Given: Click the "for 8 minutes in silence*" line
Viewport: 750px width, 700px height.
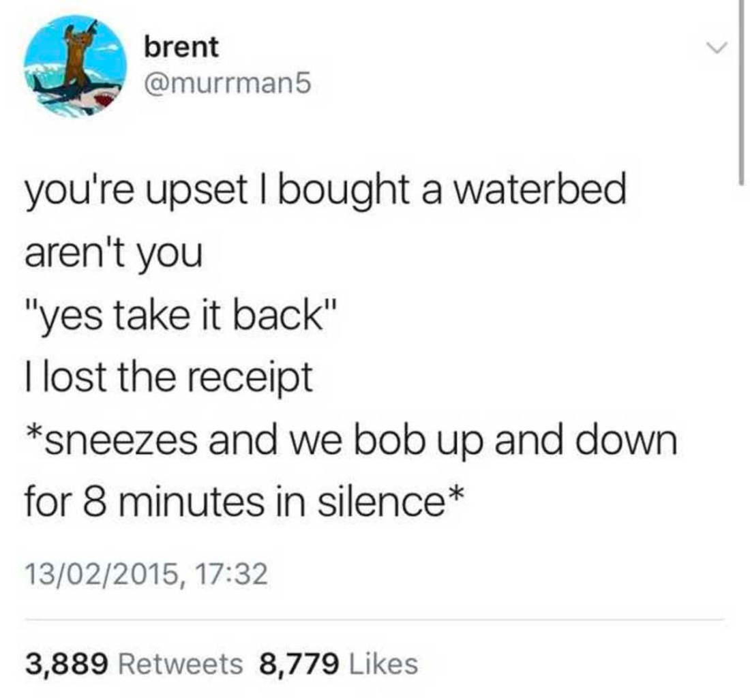Looking at the screenshot, I should pos(244,502).
